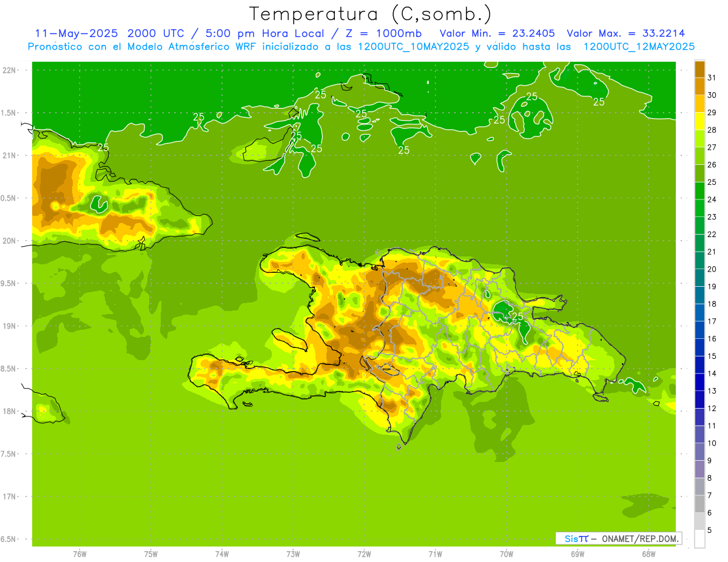
Task: Click the dark brown top swatch of the color scale
Action: (699, 69)
